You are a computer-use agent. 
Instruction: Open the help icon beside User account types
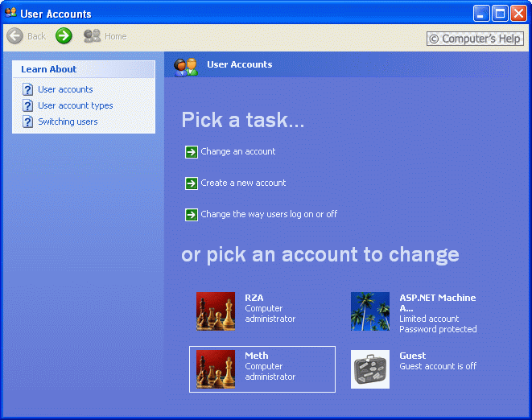(28, 105)
